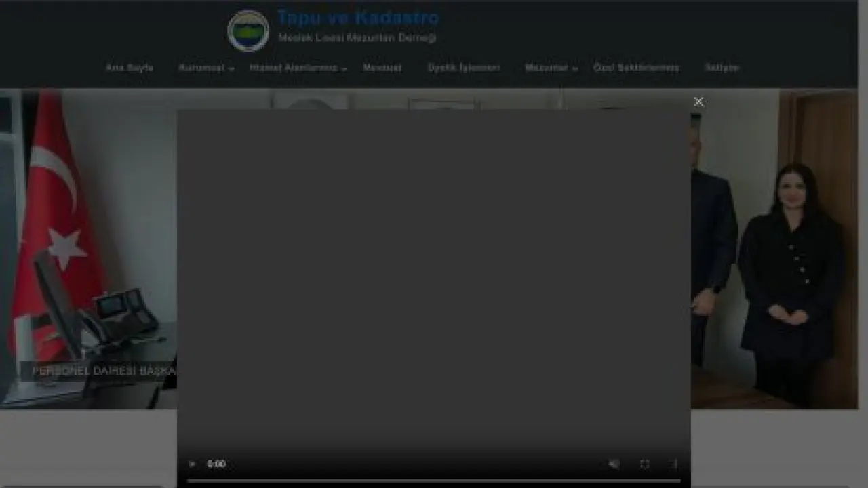Click the 0:00 video time display
Image resolution: width=868 pixels, height=488 pixels.
click(x=216, y=464)
